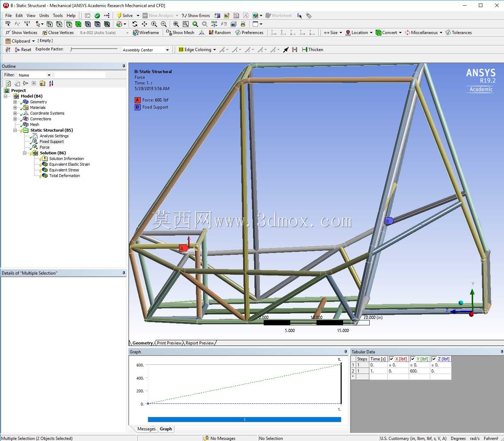Click the Rotate view tool icon

coord(135,24)
